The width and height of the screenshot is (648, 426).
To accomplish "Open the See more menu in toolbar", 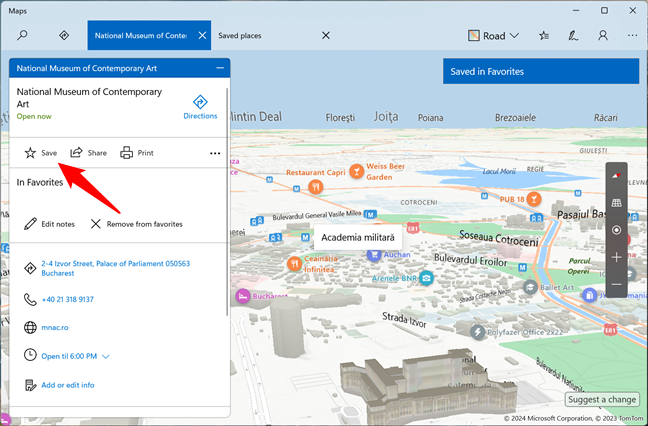I will click(x=632, y=36).
